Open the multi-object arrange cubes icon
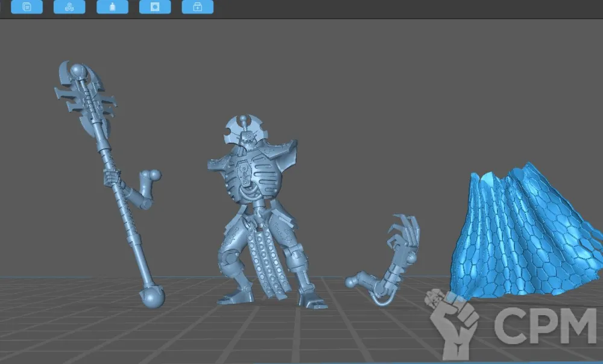Viewport: 603px width, 364px height. click(x=69, y=7)
